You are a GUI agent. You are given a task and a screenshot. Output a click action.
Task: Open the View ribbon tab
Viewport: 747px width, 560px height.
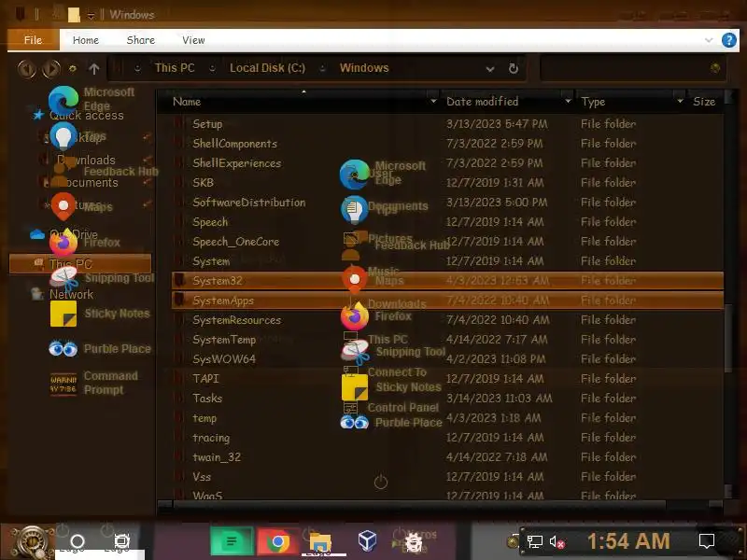tap(193, 40)
